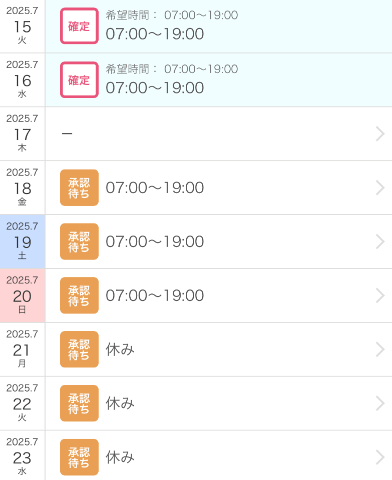Click the 承認待ち badge on July 23
392x480 pixels.
pyautogui.click(x=79, y=457)
